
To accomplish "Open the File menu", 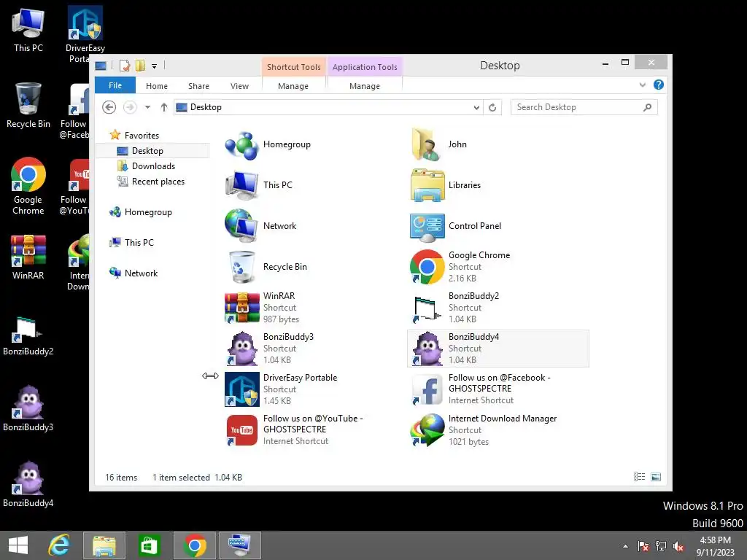I will click(115, 85).
